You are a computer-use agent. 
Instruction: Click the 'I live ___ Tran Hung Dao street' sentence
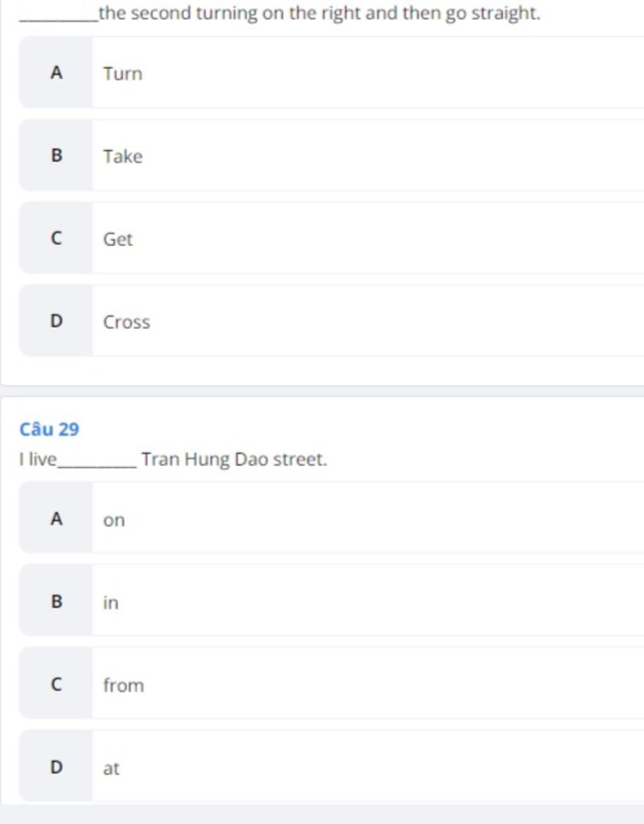(173, 460)
